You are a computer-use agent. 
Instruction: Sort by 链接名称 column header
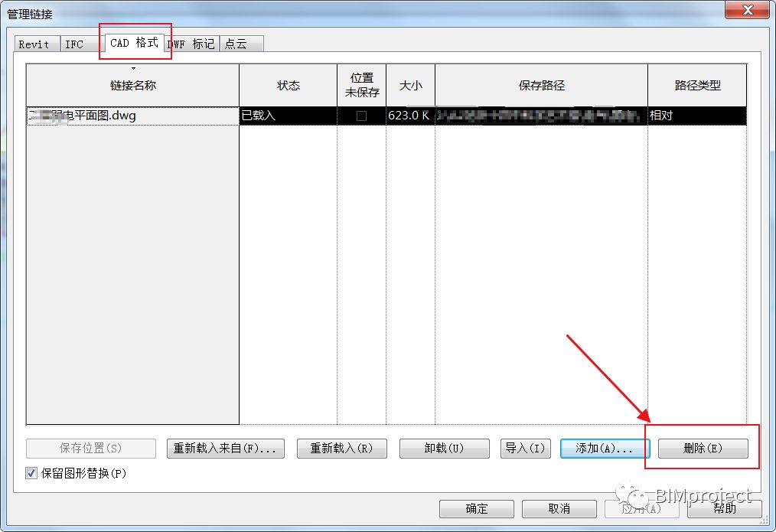tap(132, 85)
